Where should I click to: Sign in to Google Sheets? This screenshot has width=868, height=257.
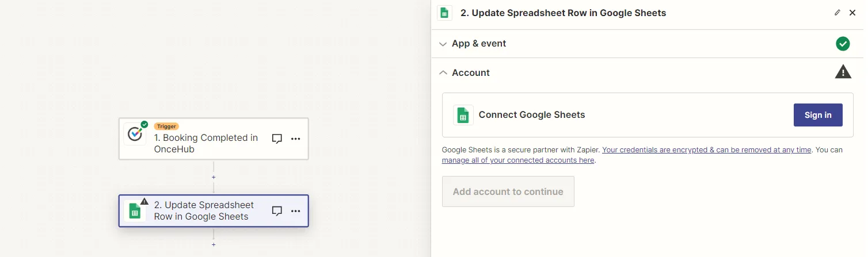pos(818,115)
